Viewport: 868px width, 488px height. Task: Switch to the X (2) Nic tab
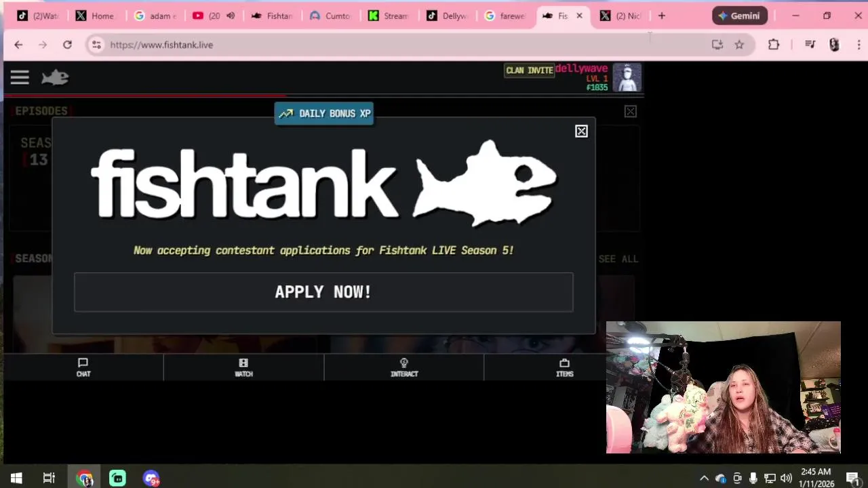[x=620, y=16]
